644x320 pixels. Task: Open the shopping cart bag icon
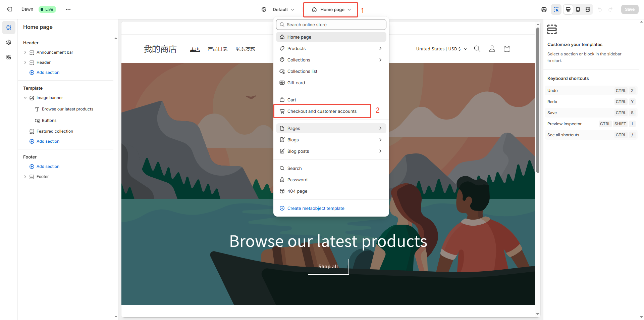pyautogui.click(x=506, y=49)
